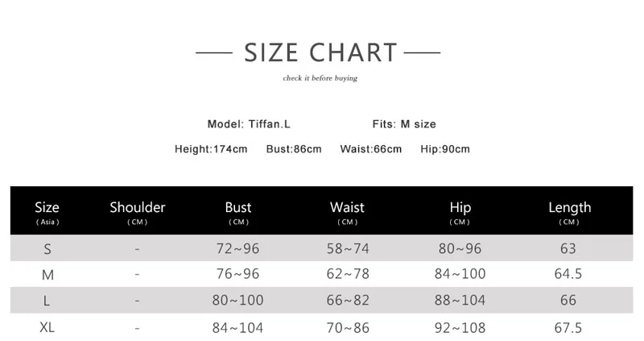Image resolution: width=644 pixels, height=341 pixels.
Task: Click the Length column header
Action: pyautogui.click(x=569, y=211)
